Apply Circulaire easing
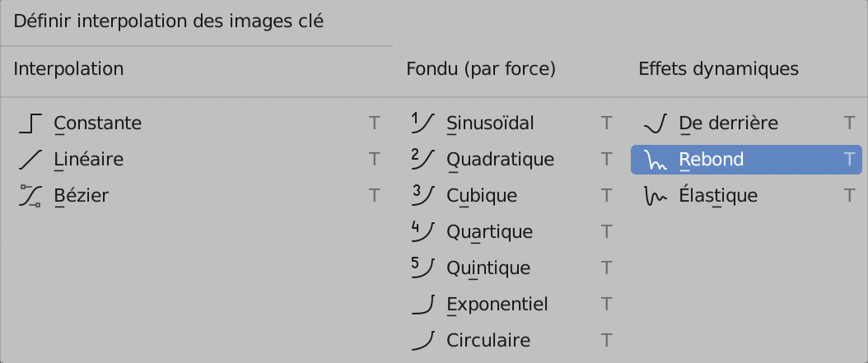 click(x=488, y=340)
